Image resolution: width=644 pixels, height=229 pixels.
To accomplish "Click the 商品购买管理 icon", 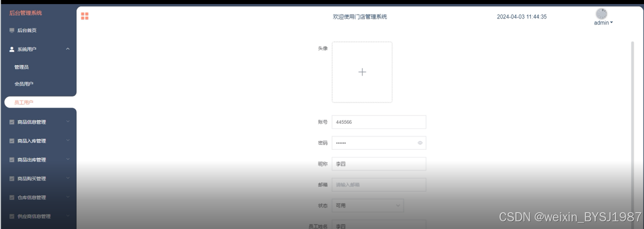I will point(12,179).
